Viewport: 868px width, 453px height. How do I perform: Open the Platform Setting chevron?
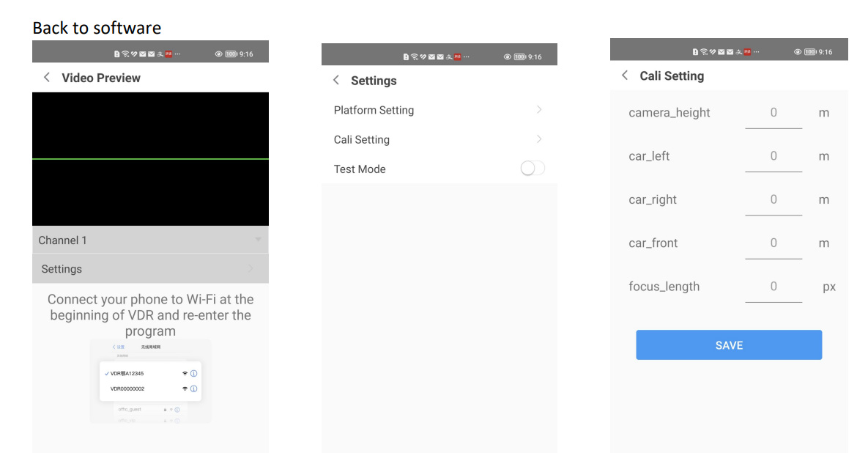point(539,110)
